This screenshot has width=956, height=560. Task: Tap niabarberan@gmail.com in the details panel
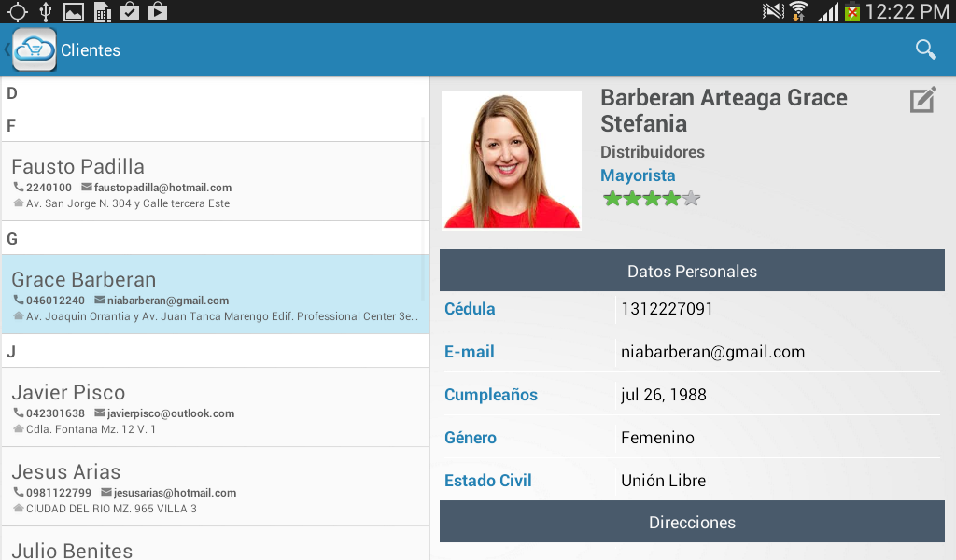coord(712,352)
